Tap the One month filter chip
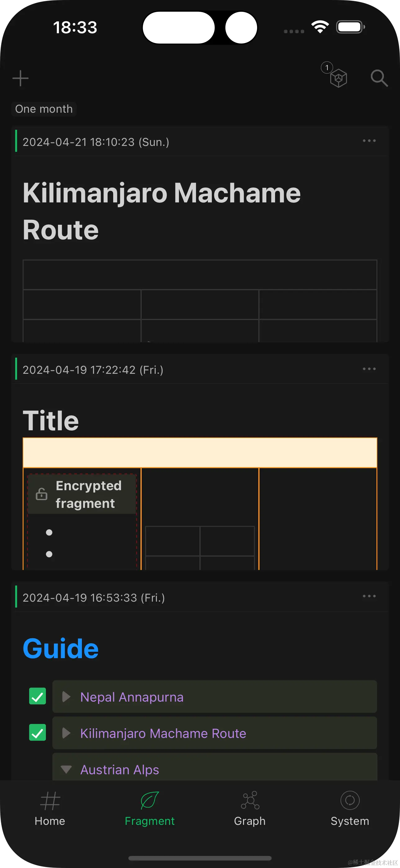 [x=44, y=109]
